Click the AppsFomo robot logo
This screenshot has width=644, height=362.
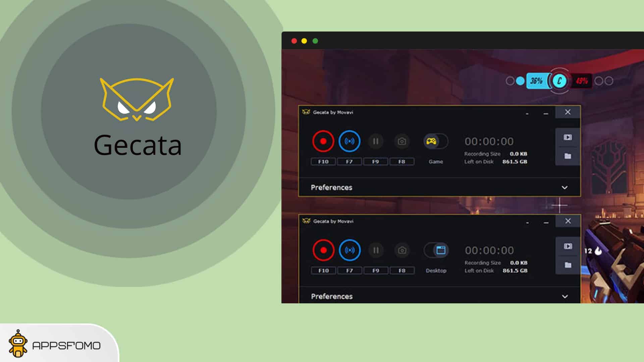coord(18,344)
